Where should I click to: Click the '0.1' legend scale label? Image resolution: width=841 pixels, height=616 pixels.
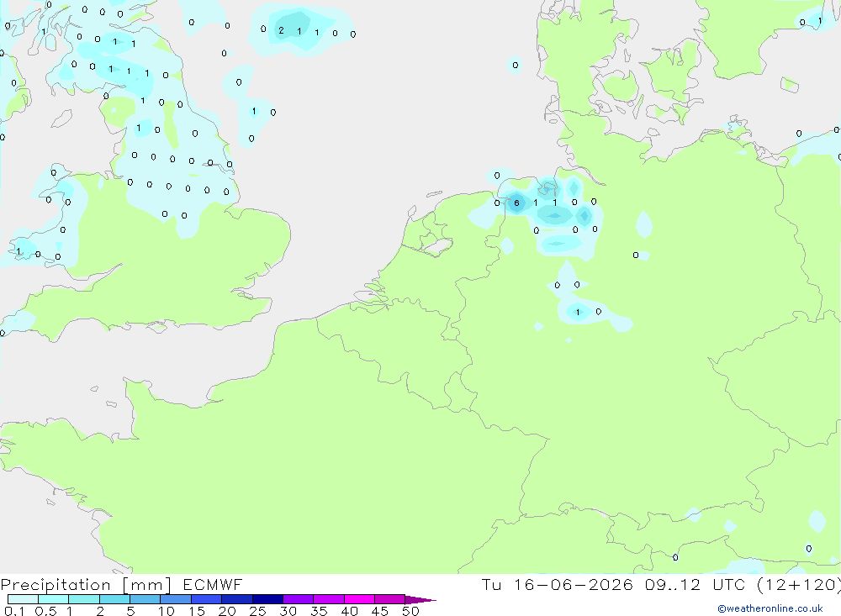click(x=14, y=611)
